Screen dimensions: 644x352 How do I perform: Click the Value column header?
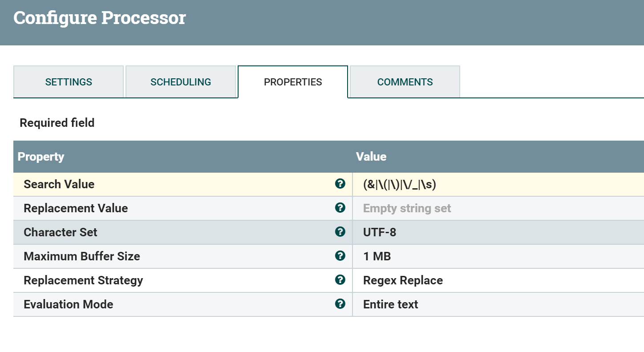click(x=371, y=157)
